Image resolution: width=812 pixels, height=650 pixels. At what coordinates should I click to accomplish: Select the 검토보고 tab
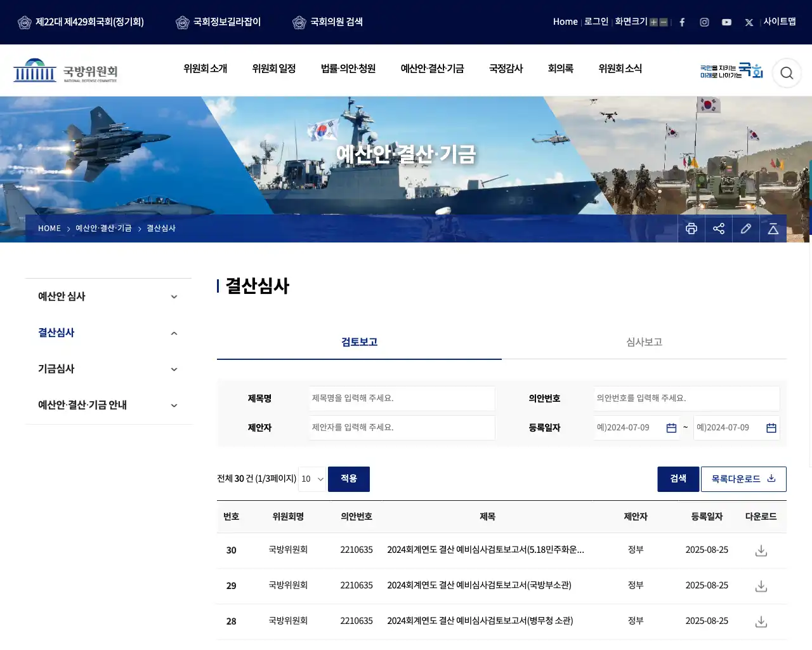[x=359, y=342]
